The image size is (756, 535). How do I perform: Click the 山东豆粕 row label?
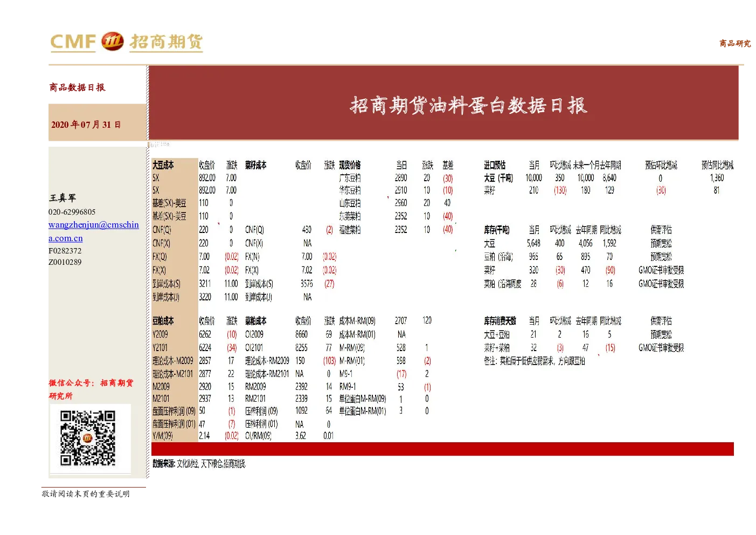[350, 203]
